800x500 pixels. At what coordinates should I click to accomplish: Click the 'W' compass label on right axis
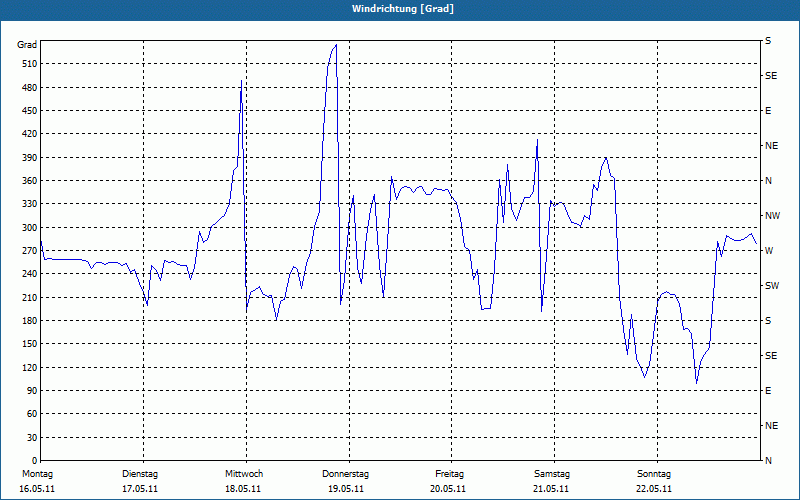(769, 251)
